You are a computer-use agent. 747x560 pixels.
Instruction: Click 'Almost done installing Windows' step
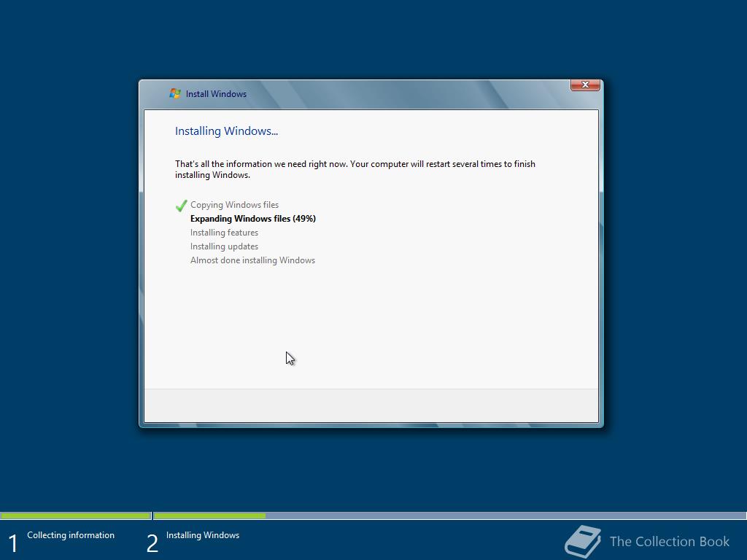252,260
